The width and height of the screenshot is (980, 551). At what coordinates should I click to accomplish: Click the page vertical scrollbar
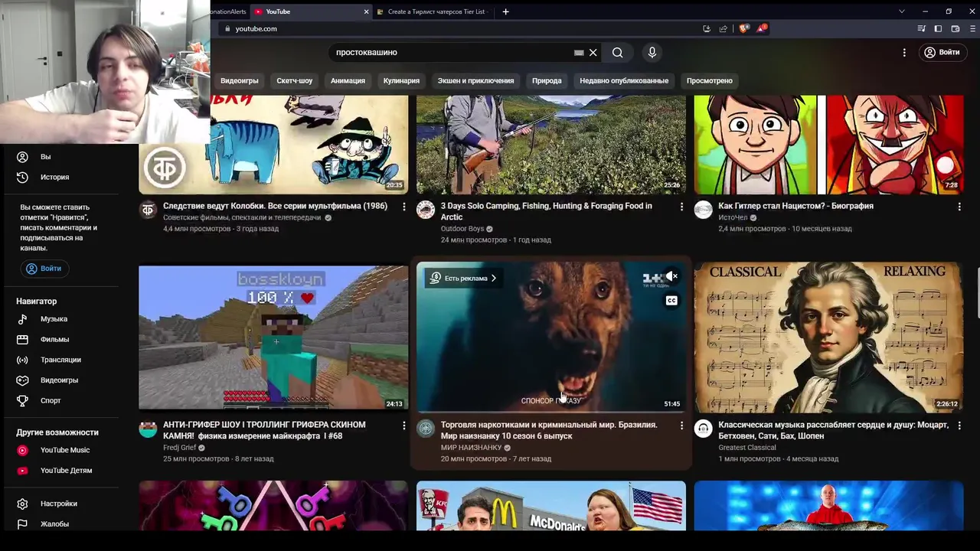[977, 293]
